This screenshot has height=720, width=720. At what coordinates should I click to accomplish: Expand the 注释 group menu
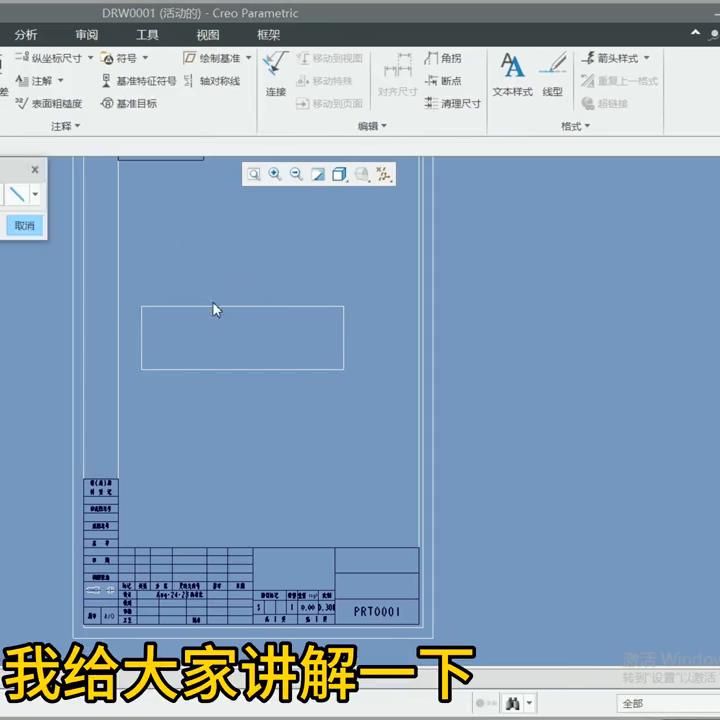pyautogui.click(x=65, y=126)
